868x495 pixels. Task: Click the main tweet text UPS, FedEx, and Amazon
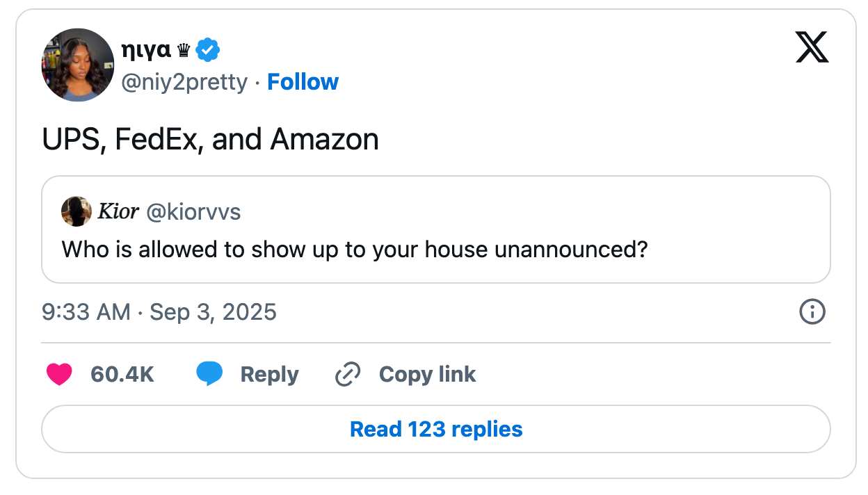[209, 139]
